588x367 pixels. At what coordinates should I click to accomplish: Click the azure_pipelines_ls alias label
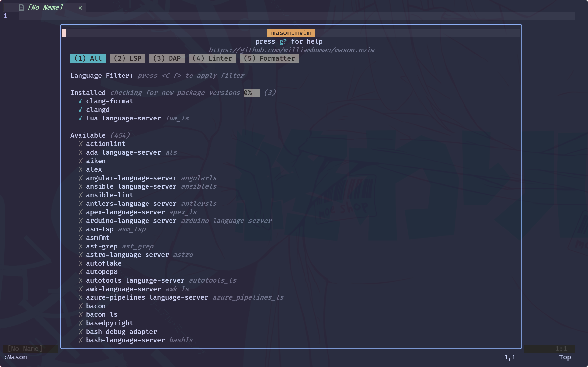click(248, 297)
